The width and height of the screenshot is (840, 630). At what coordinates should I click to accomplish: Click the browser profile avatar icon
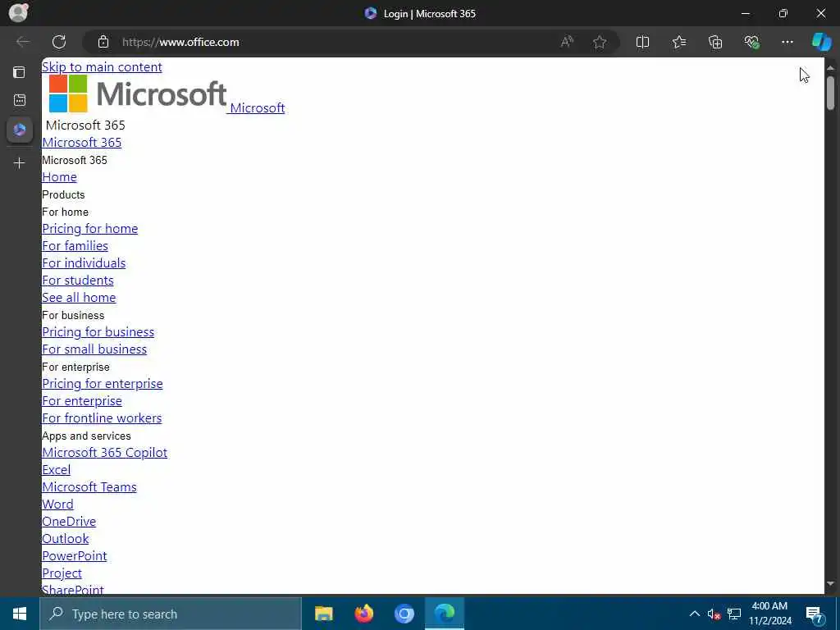point(18,12)
